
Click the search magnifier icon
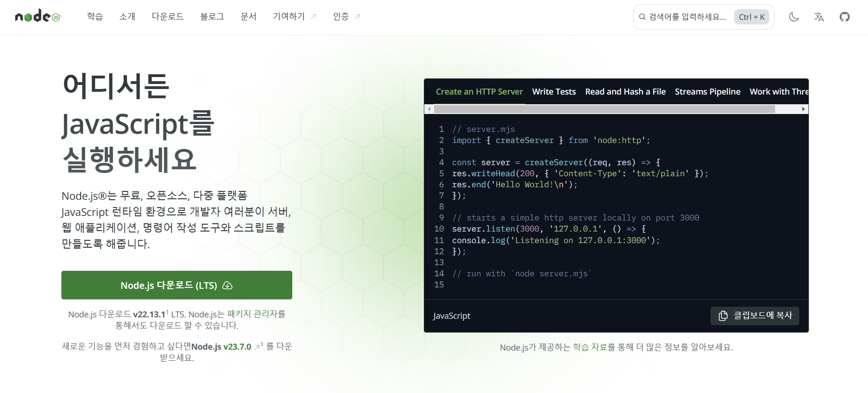pos(642,17)
